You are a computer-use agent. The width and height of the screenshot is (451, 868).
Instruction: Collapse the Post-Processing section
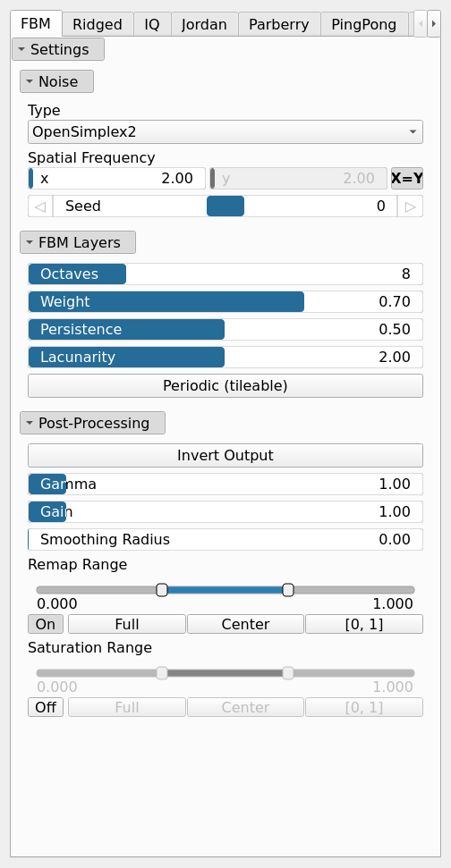click(x=92, y=423)
